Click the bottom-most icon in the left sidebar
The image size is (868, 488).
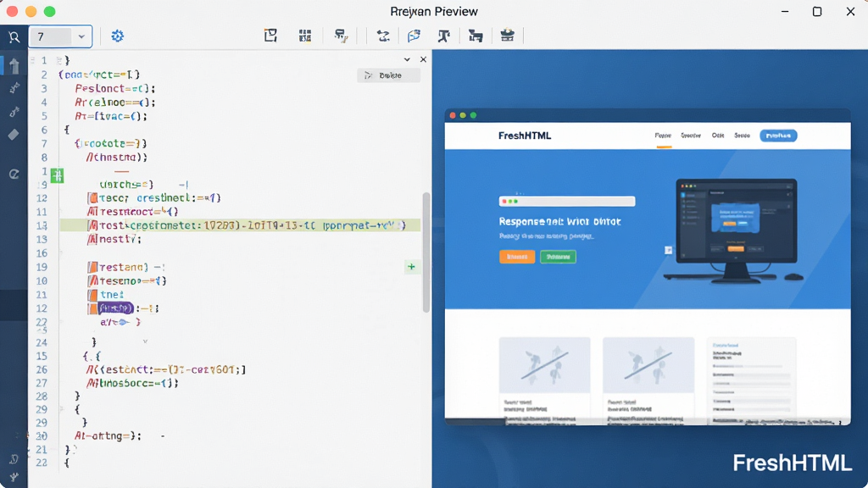click(x=14, y=478)
